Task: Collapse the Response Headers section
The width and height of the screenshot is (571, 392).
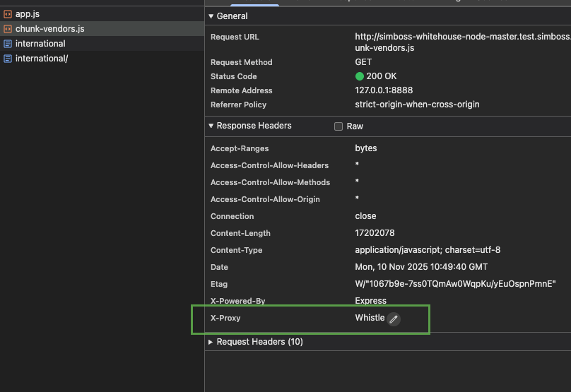Action: point(211,126)
